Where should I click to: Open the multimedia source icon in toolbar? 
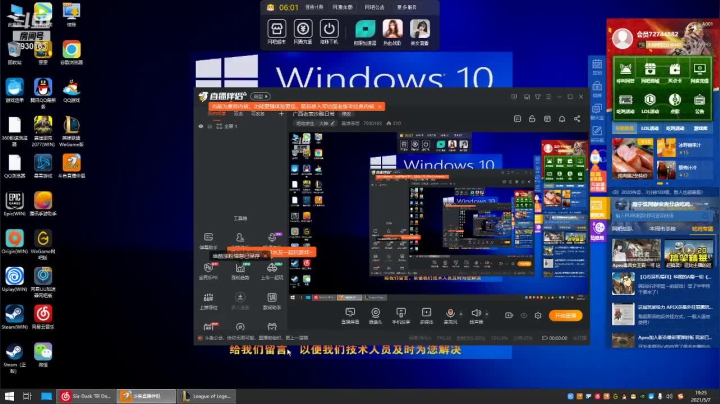426,313
